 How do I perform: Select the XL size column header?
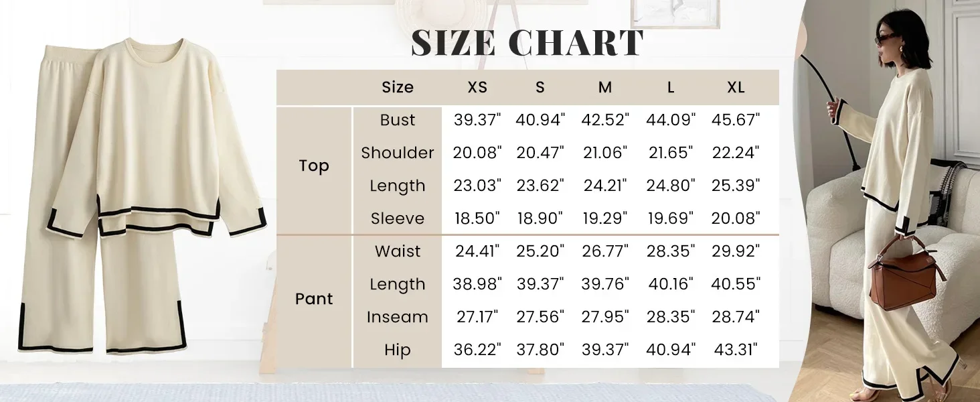(x=736, y=87)
